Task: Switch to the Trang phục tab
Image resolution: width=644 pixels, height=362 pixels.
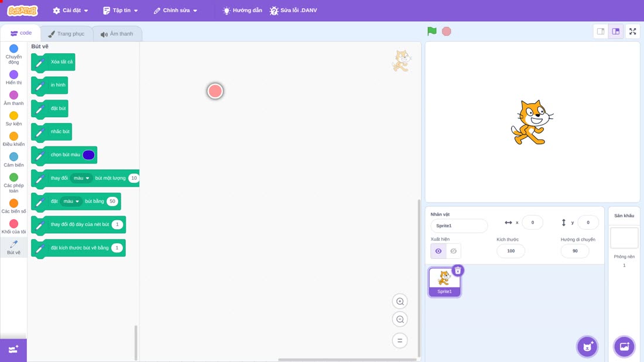Action: (66, 34)
